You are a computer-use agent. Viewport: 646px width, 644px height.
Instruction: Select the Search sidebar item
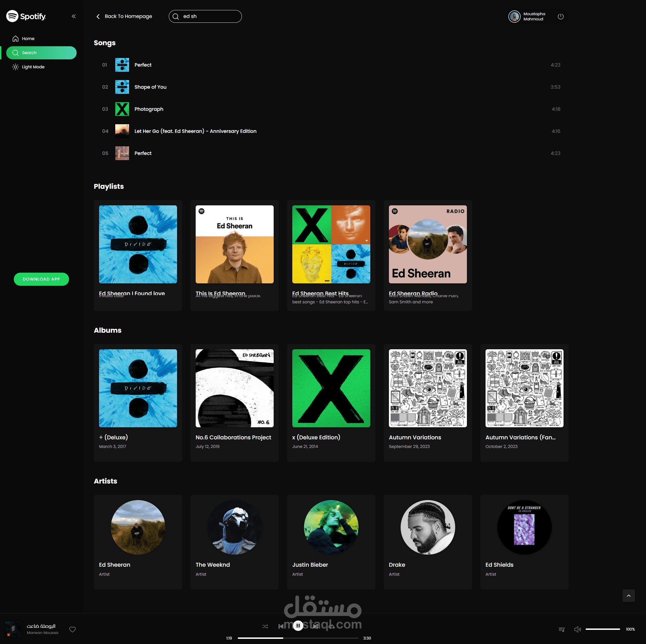[x=41, y=53]
